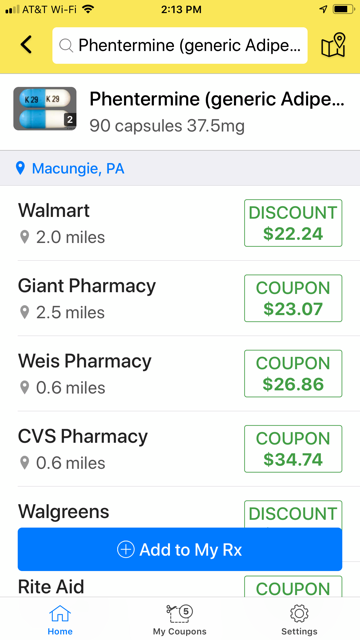Select Walmart discount $22.24 price
Viewport: 360px width, 640px height.
tap(293, 223)
